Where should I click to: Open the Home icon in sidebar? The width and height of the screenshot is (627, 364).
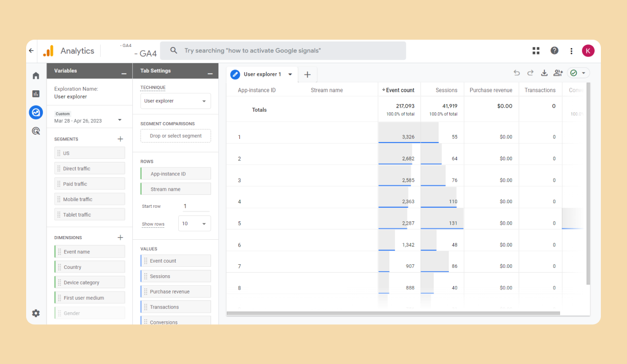[x=36, y=76]
